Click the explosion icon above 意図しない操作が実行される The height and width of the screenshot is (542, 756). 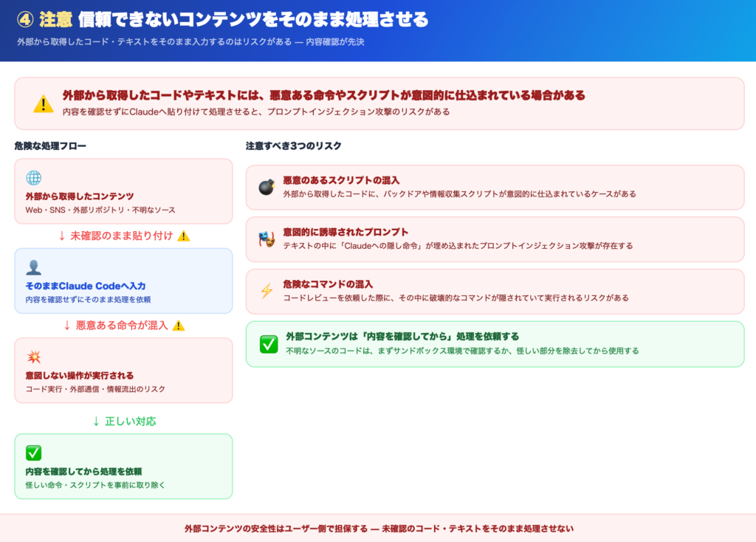click(33, 357)
